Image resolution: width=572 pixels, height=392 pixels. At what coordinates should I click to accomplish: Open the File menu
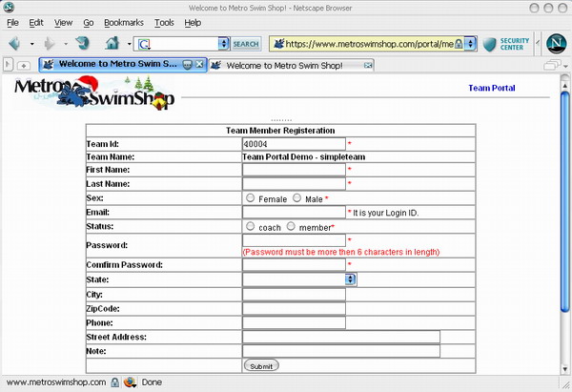pos(12,23)
